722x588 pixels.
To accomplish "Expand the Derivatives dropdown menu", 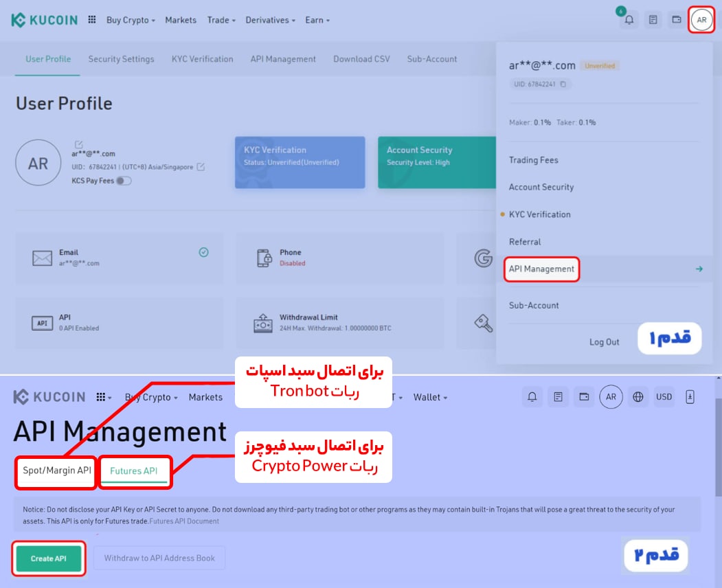I will click(x=270, y=20).
